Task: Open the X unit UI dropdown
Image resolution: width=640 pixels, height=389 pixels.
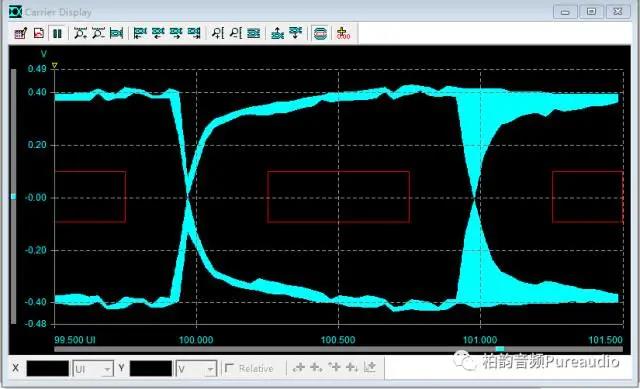Action: click(x=93, y=369)
